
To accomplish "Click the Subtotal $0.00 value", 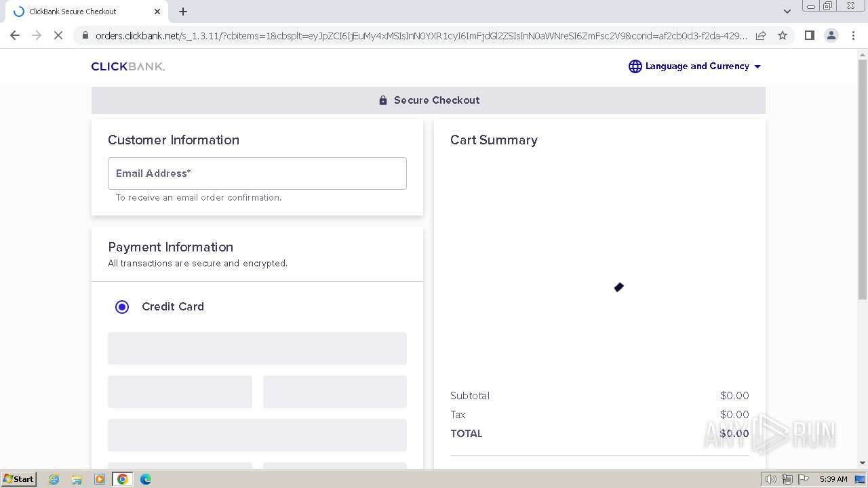I will pyautogui.click(x=734, y=396).
